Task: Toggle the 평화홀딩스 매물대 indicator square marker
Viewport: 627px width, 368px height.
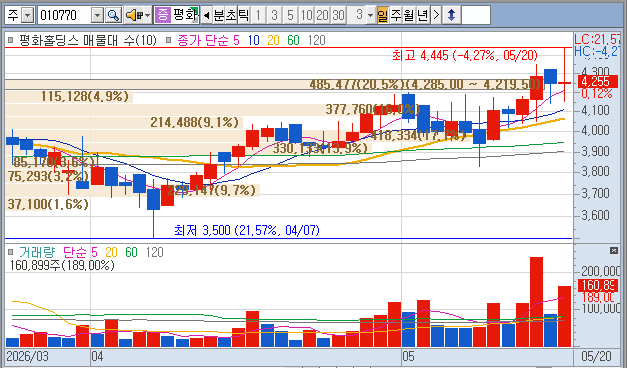Action: tap(11, 40)
